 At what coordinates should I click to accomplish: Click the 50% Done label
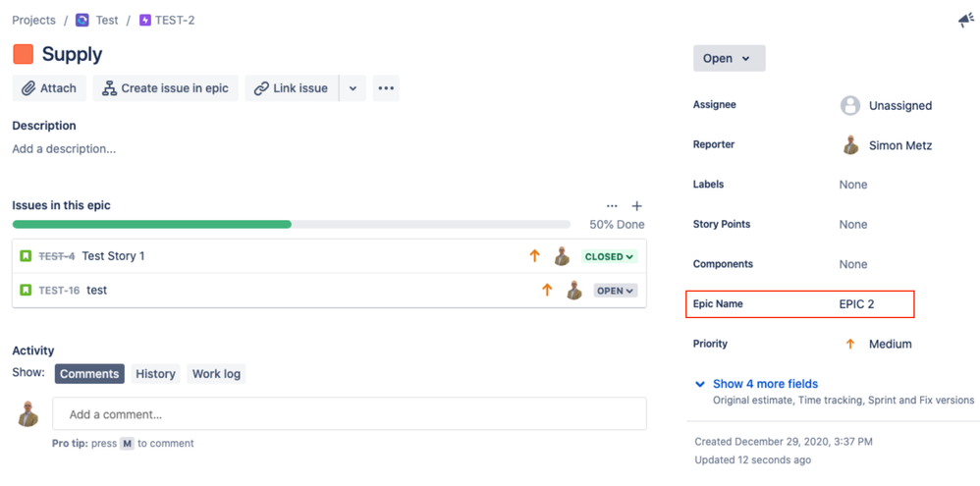(x=617, y=225)
